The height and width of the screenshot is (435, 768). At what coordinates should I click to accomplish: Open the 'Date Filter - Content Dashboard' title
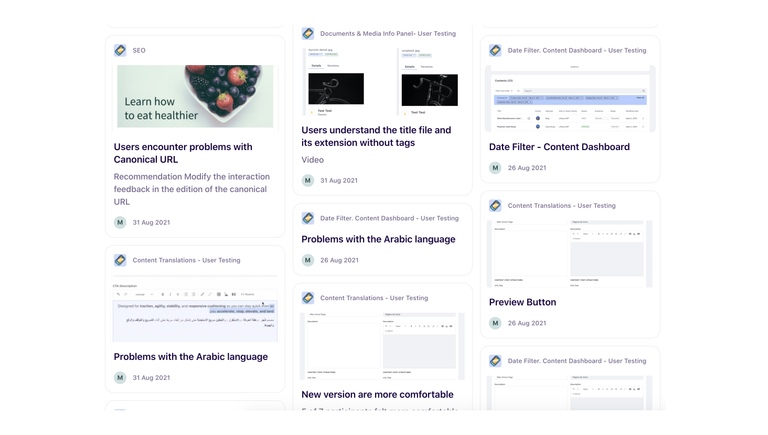pos(559,147)
